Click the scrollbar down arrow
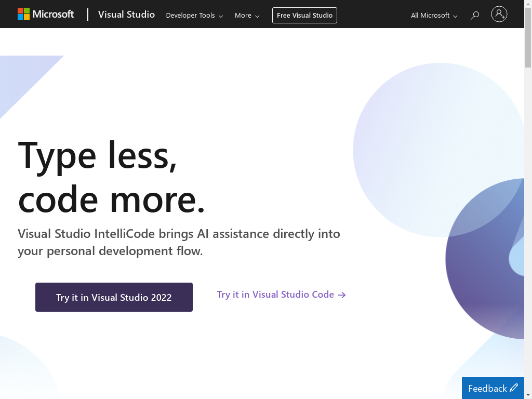Image resolution: width=532 pixels, height=399 pixels. [x=528, y=395]
